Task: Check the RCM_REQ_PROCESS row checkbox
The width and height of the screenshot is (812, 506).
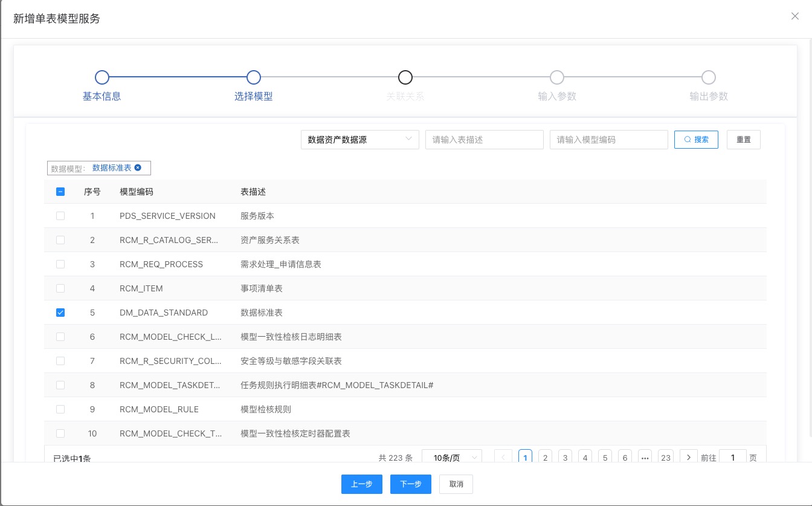Action: (x=60, y=264)
